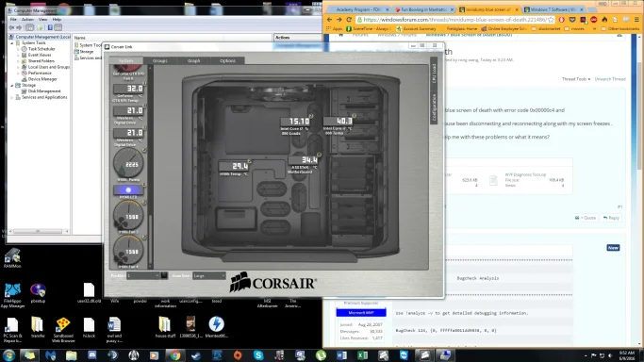The width and height of the screenshot is (644, 362).
Task: Click the Opera-style red O extension icon
Action: pyautogui.click(x=561, y=20)
